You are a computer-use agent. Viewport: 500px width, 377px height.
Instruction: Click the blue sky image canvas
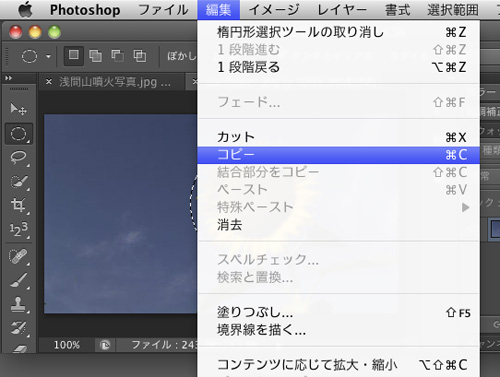point(121,214)
